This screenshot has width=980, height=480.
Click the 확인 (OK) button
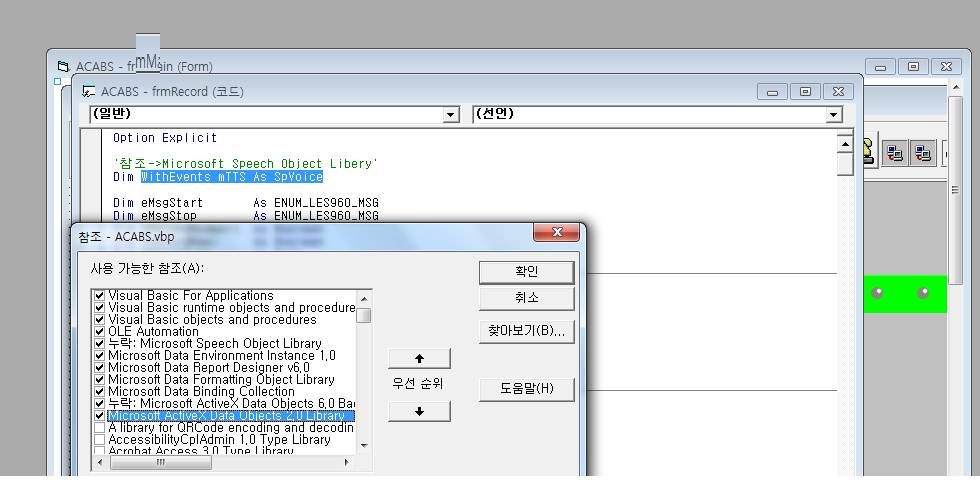[526, 271]
